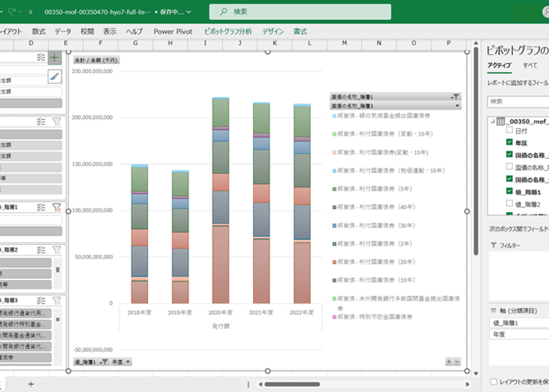
Task: Enable the レイアウトの更新を保留 checkbox
Action: tap(494, 381)
